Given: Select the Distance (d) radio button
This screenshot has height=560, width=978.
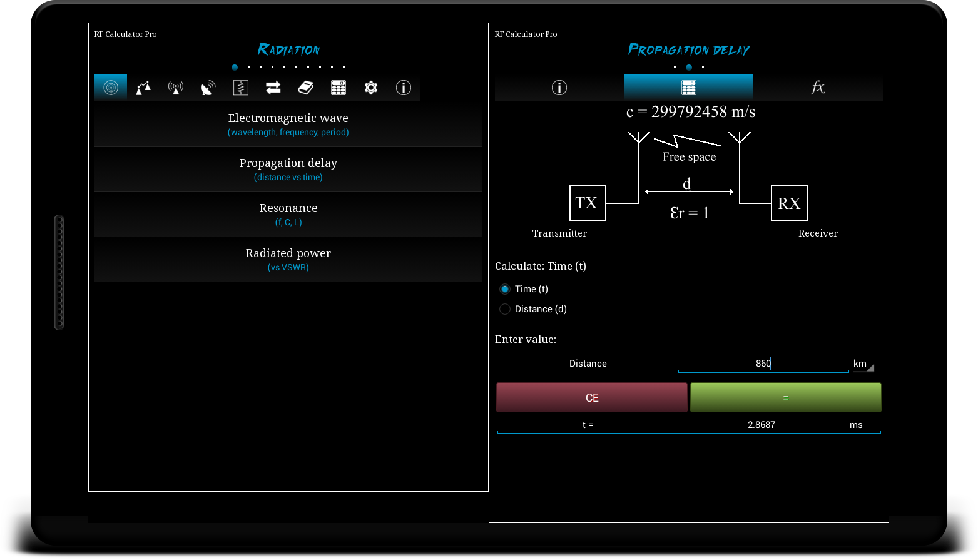Looking at the screenshot, I should click(x=505, y=309).
